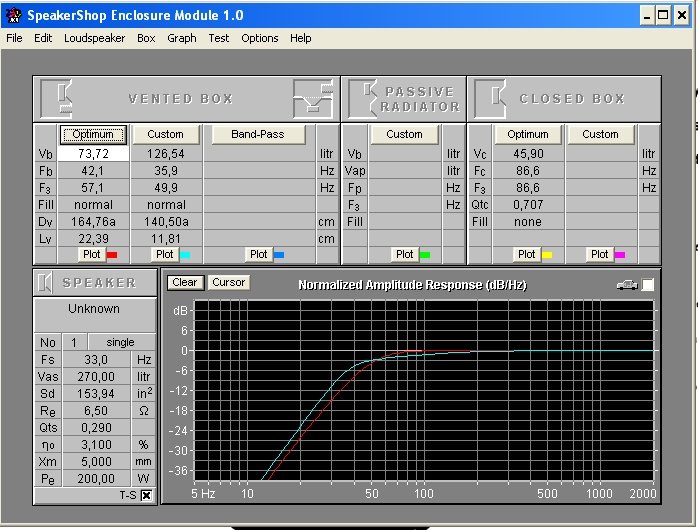Image resolution: width=698 pixels, height=530 pixels.
Task: Click the printer icon above the graph
Action: [627, 285]
